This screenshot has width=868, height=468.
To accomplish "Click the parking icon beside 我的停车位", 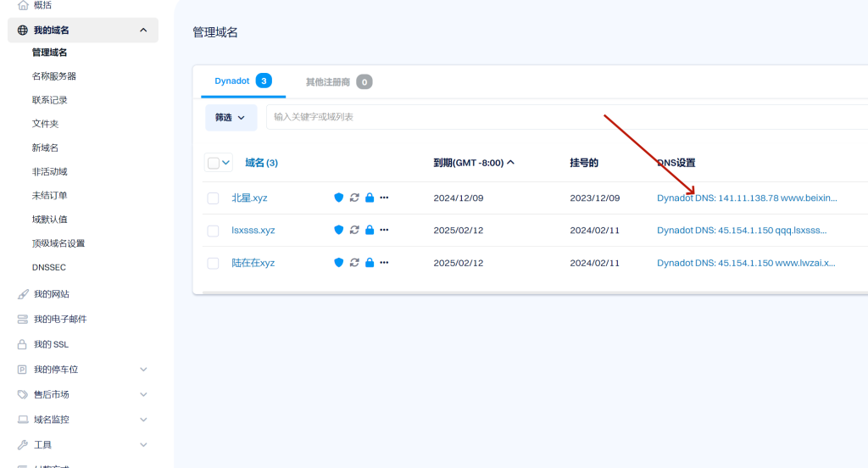I will click(22, 370).
